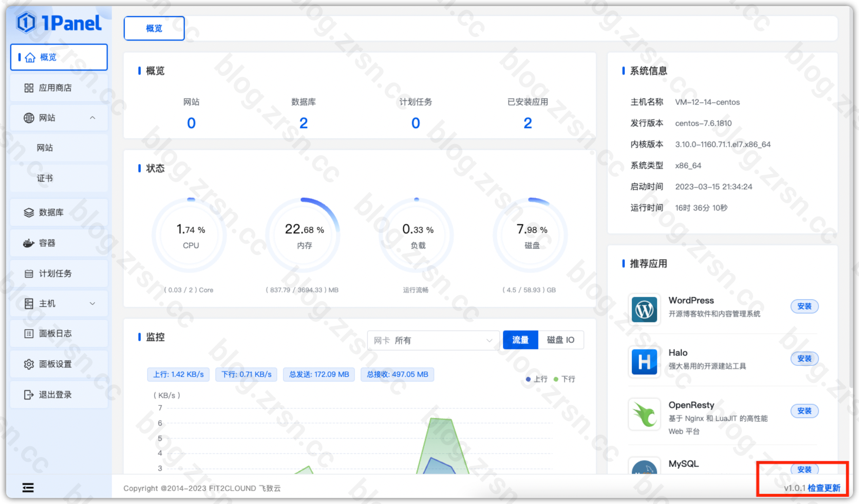Click Copyright FIT2CLOUD 飞致云 footer text
This screenshot has width=859, height=504.
202,488
